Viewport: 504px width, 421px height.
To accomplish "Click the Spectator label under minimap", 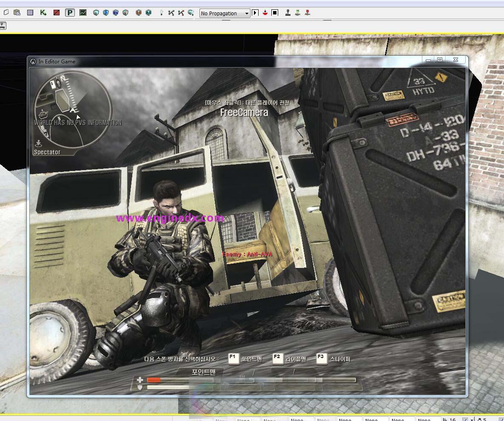I will tap(47, 152).
